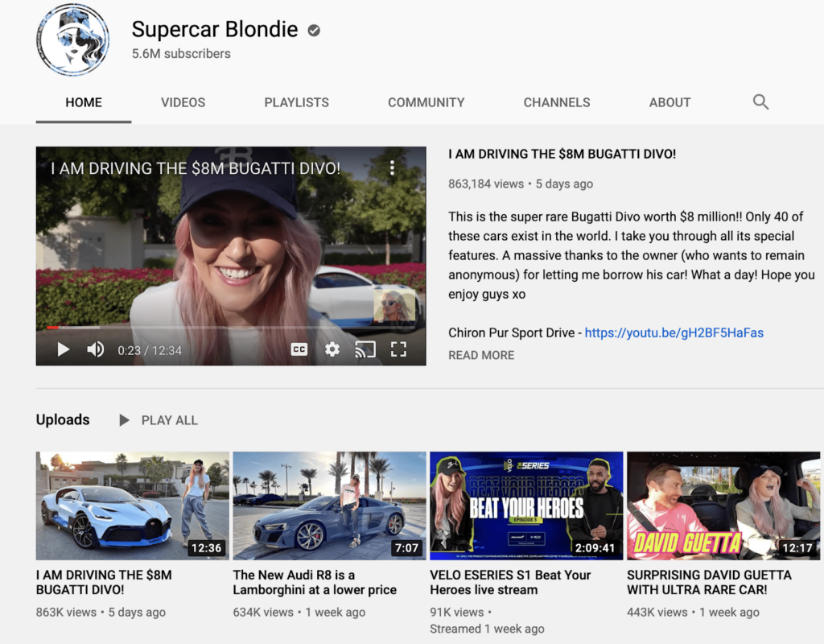Open the COMMUNITY tab
The height and width of the screenshot is (644, 824).
tap(426, 102)
